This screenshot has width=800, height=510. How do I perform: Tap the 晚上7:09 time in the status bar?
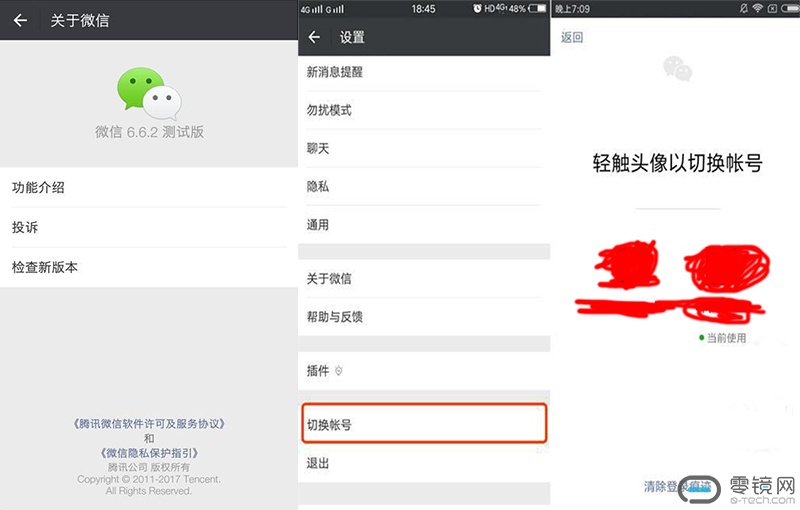click(x=572, y=9)
